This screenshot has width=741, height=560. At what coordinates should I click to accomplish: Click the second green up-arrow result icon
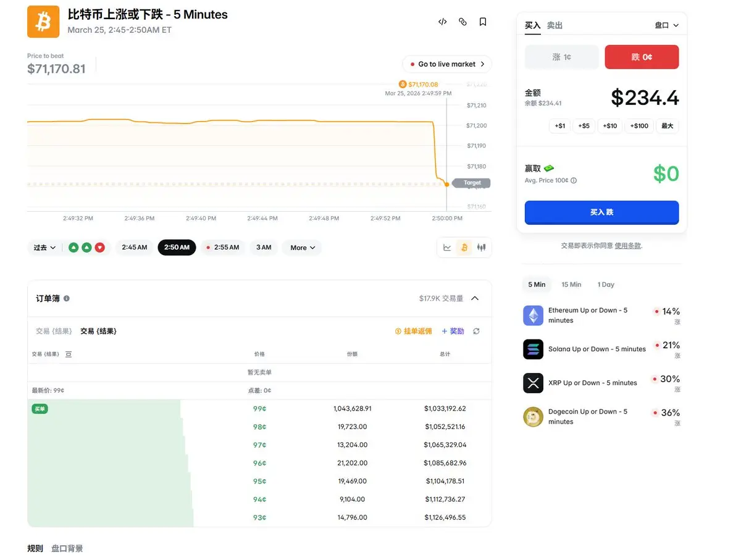[x=86, y=248]
